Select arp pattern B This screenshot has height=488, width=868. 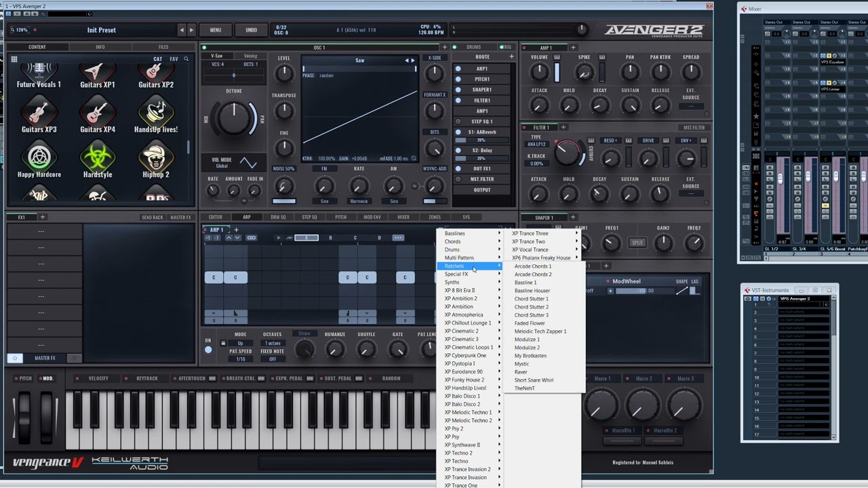(331, 238)
